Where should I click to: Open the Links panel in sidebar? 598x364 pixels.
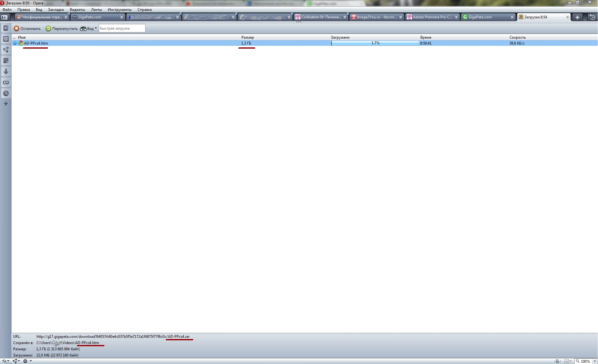click(x=6, y=83)
